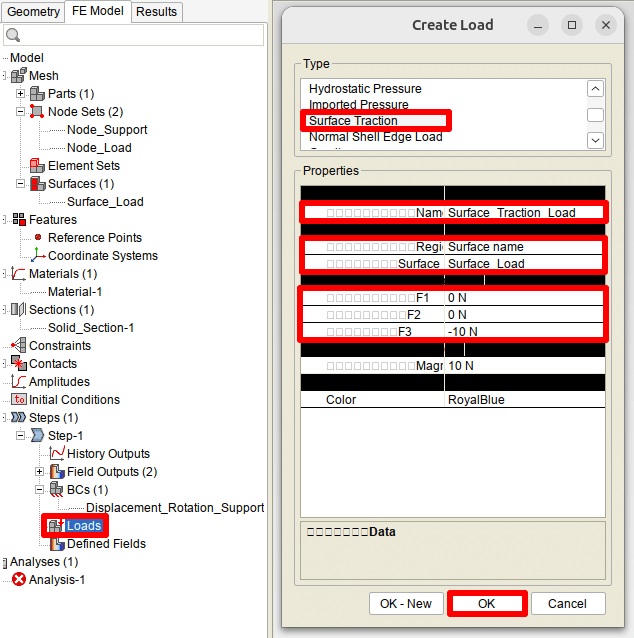Viewport: 634px width, 638px height.
Task: Minimize the Create Load dialog
Action: pyautogui.click(x=538, y=25)
